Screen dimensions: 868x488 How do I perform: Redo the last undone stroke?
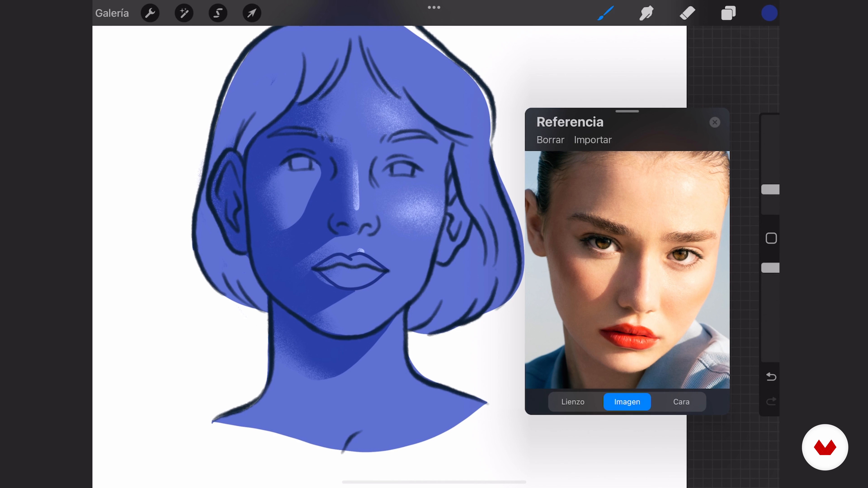(771, 401)
